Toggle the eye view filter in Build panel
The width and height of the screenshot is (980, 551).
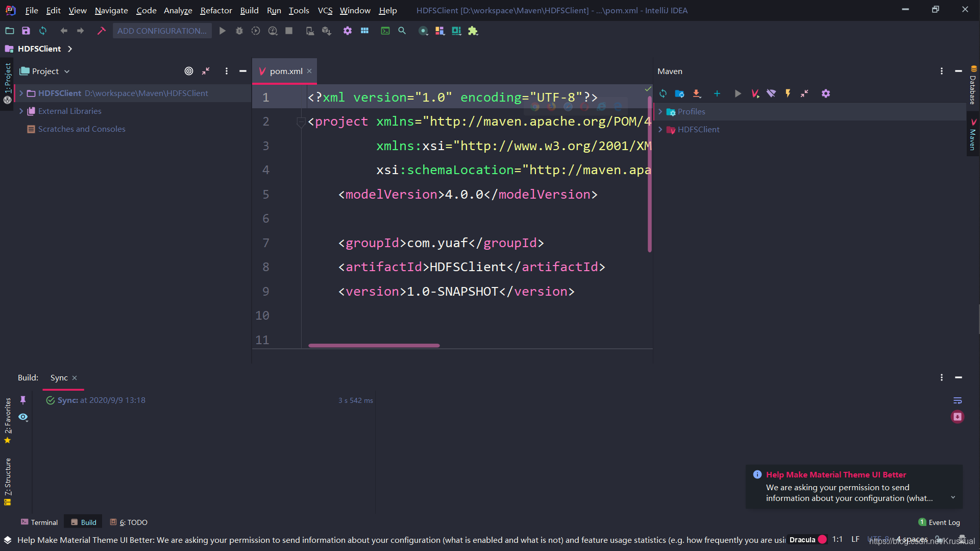point(23,417)
